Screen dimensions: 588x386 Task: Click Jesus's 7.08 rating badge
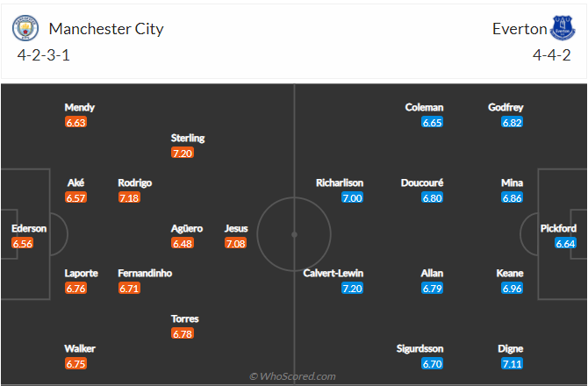[x=235, y=243]
